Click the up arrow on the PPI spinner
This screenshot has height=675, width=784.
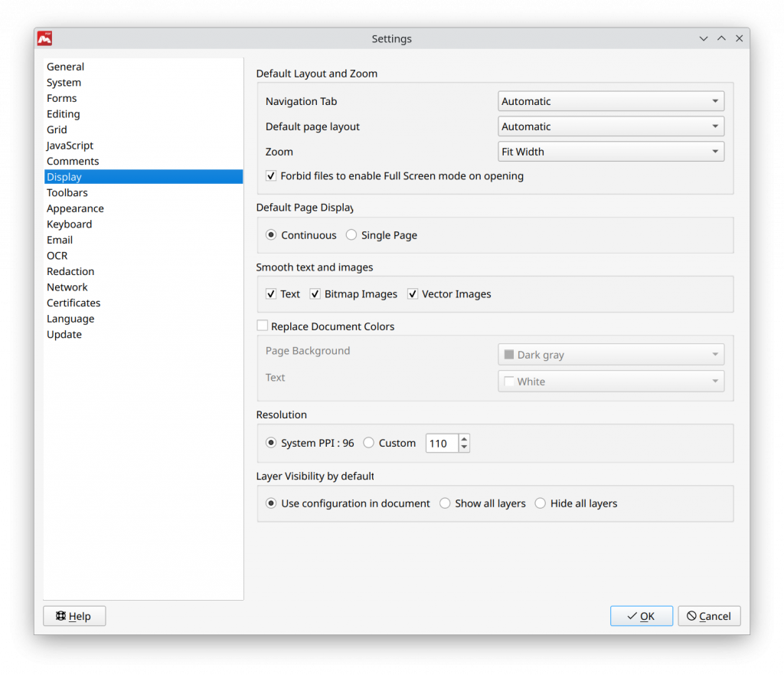[464, 438]
